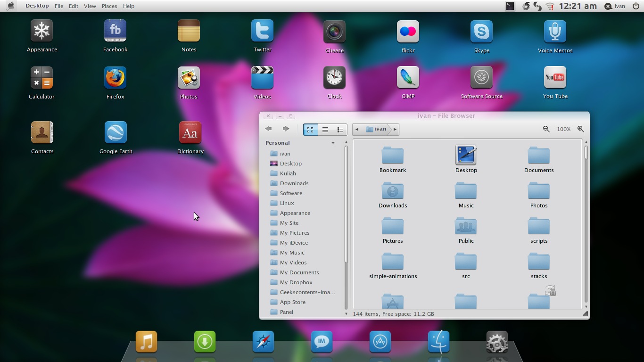Viewport: 644px width, 362px height.
Task: Select the stacks folder
Action: tap(539, 265)
